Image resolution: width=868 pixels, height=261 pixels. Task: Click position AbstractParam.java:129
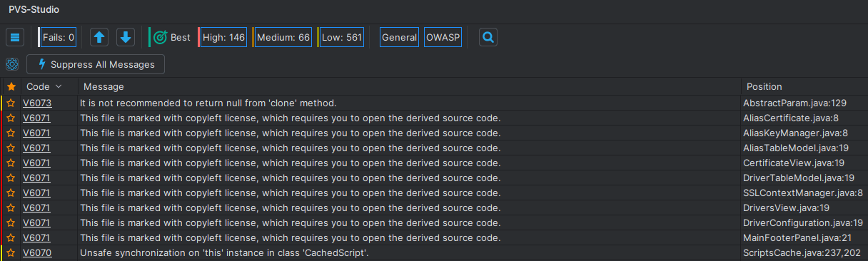pos(794,103)
